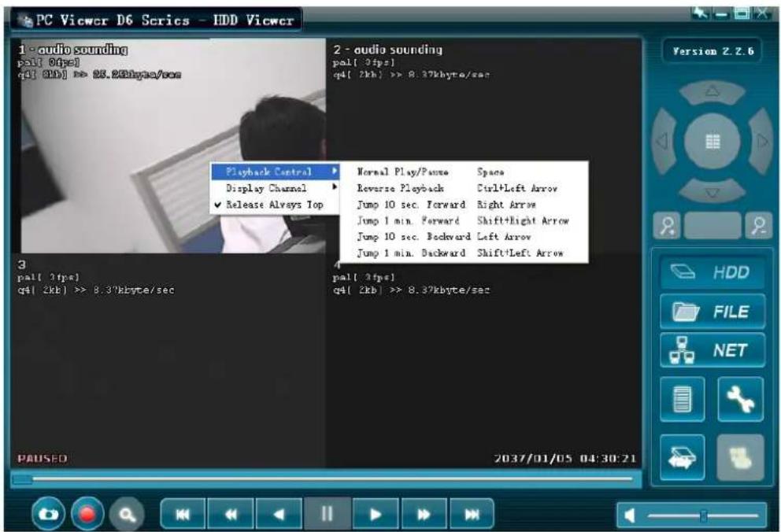Open the HDD source button

tap(713, 272)
